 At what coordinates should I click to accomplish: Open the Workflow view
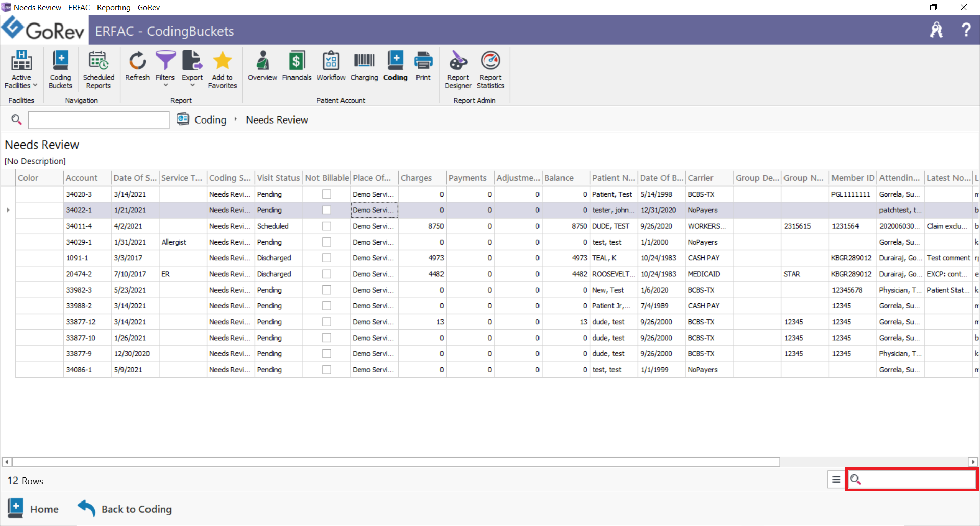click(331, 66)
